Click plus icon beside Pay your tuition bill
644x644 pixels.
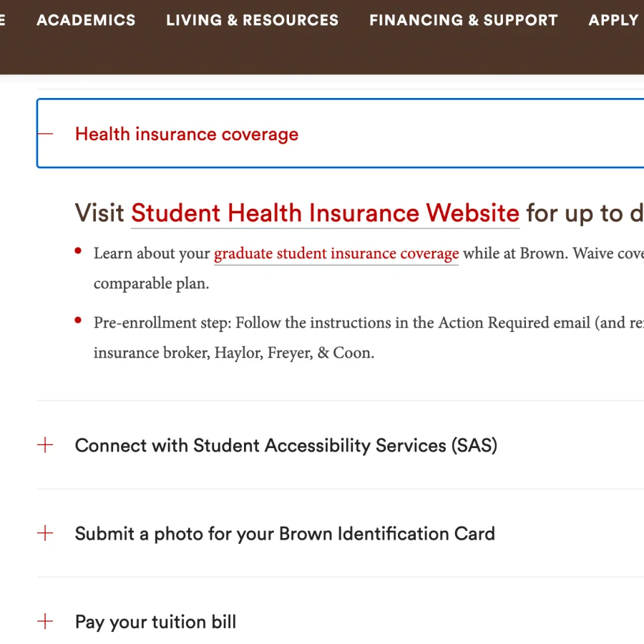point(45,621)
